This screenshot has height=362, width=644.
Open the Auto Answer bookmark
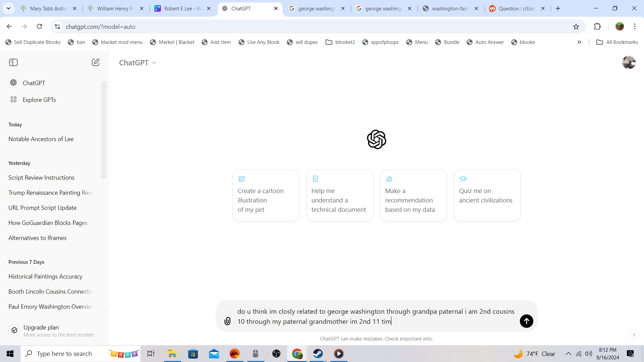click(x=485, y=42)
